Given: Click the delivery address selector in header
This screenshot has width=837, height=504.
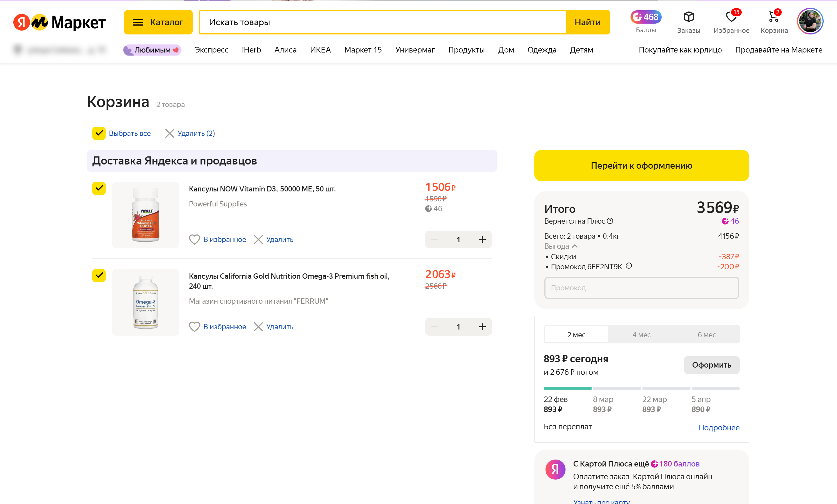Looking at the screenshot, I should 59,50.
